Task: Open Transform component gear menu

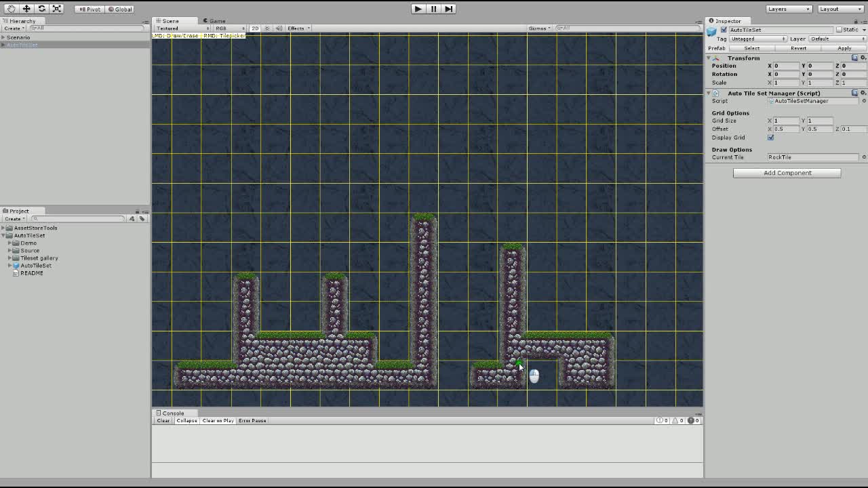Action: [x=863, y=58]
